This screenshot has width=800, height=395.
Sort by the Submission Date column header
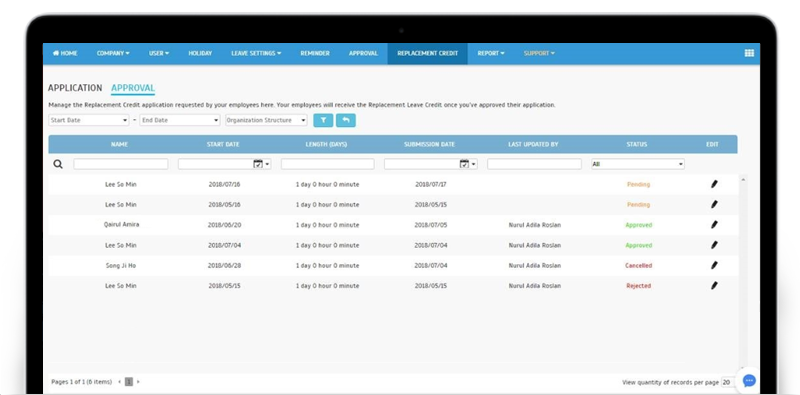430,144
